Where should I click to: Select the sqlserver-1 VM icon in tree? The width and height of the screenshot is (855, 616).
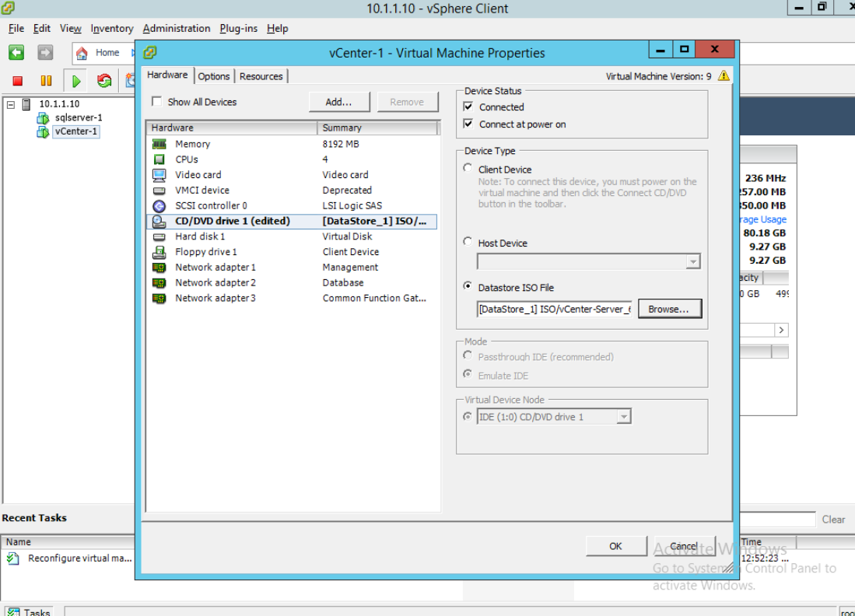click(x=43, y=117)
